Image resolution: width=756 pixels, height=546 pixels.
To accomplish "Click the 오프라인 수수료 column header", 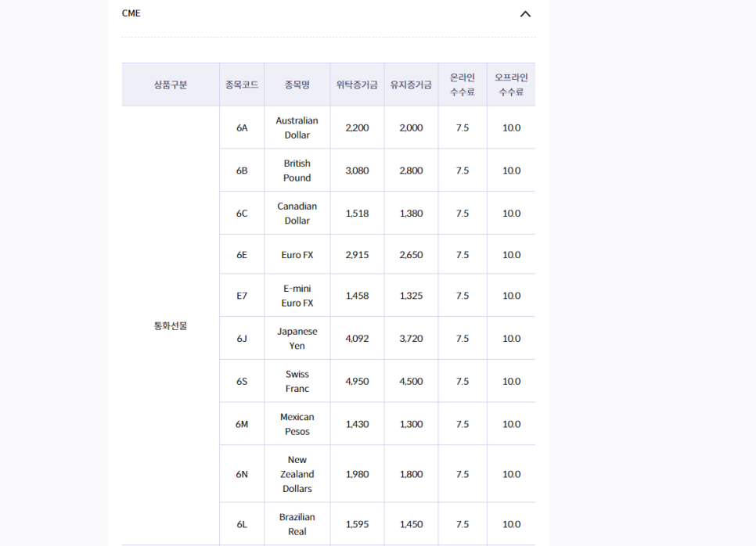I will 512,84.
